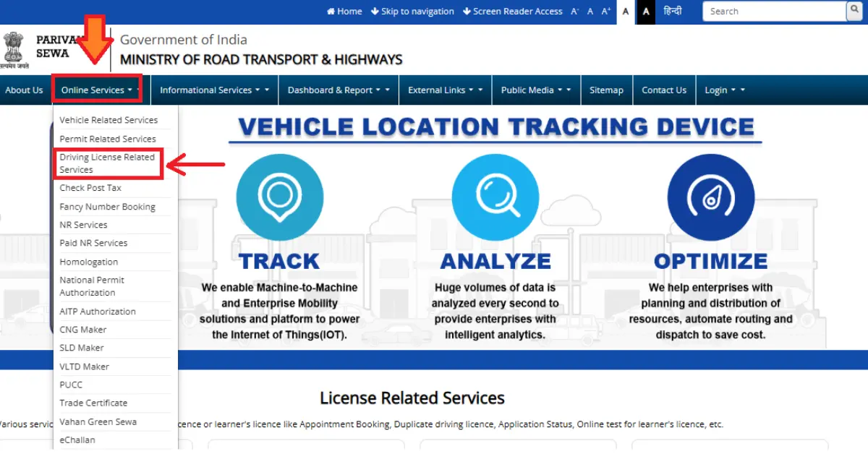Viewport: 868px width, 454px height.
Task: Click into the Search text field
Action: tap(774, 12)
